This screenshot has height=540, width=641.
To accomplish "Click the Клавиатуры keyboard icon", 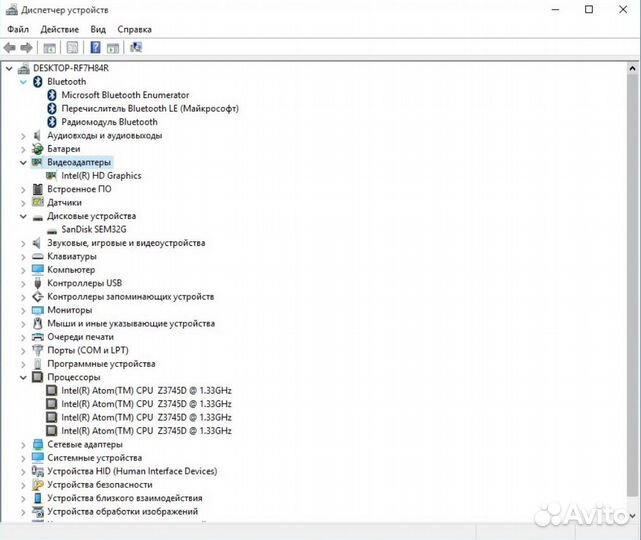I will tap(38, 256).
